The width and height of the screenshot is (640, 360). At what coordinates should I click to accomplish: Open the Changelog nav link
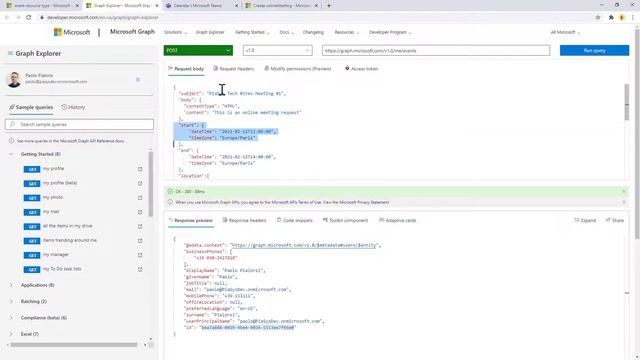313,32
